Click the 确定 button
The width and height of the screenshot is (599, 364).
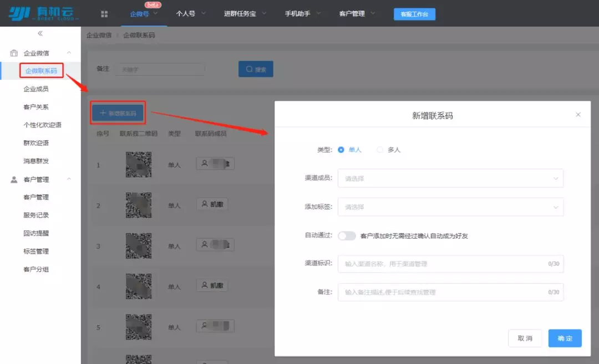click(x=565, y=338)
